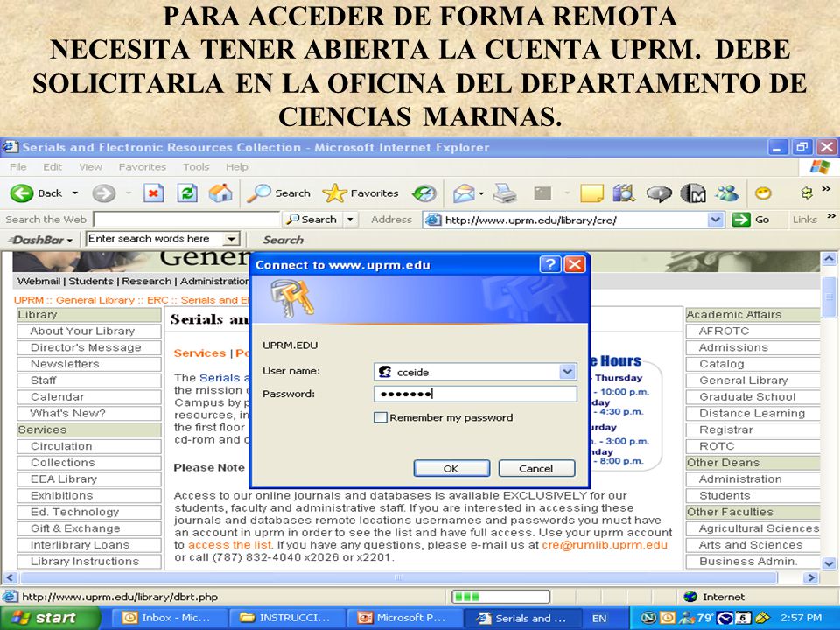Click the Research books icon
This screenshot has width=840, height=630.
[x=624, y=192]
